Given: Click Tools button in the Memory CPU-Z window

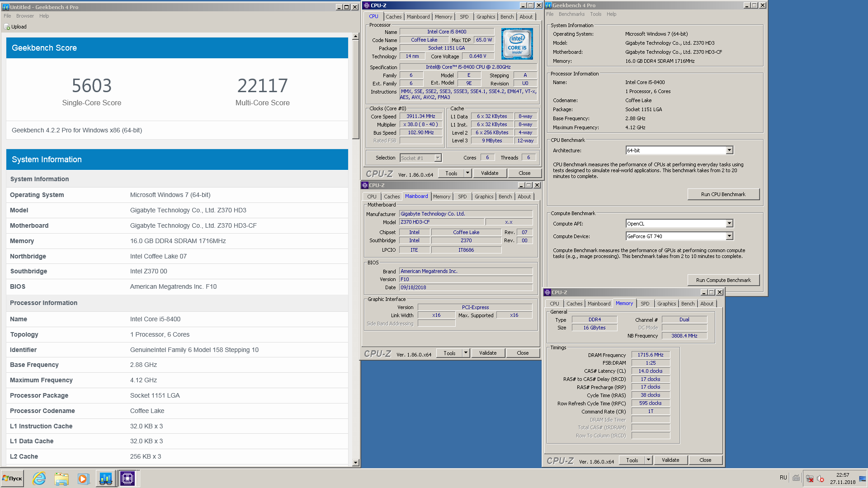Looking at the screenshot, I should click(632, 460).
